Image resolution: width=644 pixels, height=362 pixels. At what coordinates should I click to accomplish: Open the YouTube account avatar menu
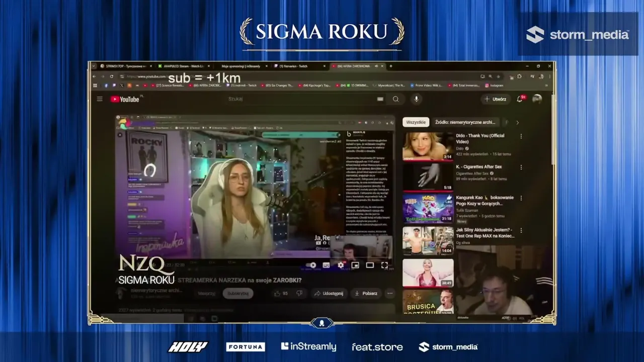[537, 99]
